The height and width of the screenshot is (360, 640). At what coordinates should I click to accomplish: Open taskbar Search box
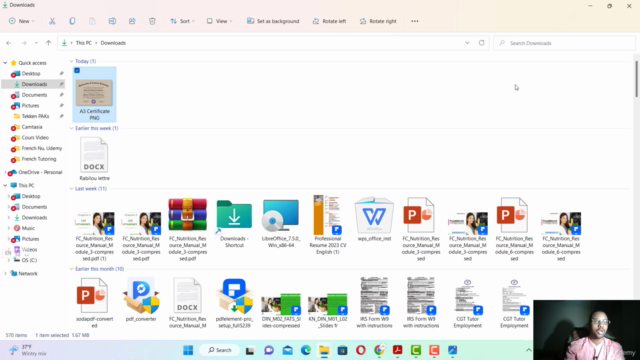click(220, 350)
